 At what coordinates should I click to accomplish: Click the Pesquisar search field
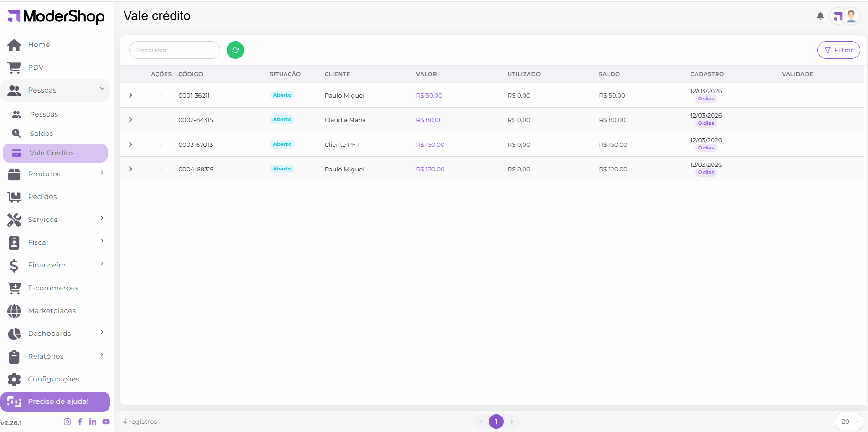pyautogui.click(x=174, y=50)
